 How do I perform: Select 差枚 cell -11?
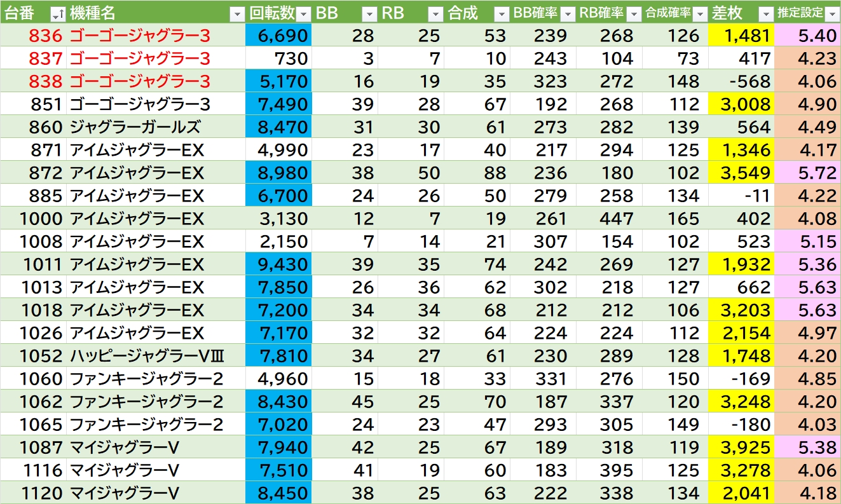(741, 196)
